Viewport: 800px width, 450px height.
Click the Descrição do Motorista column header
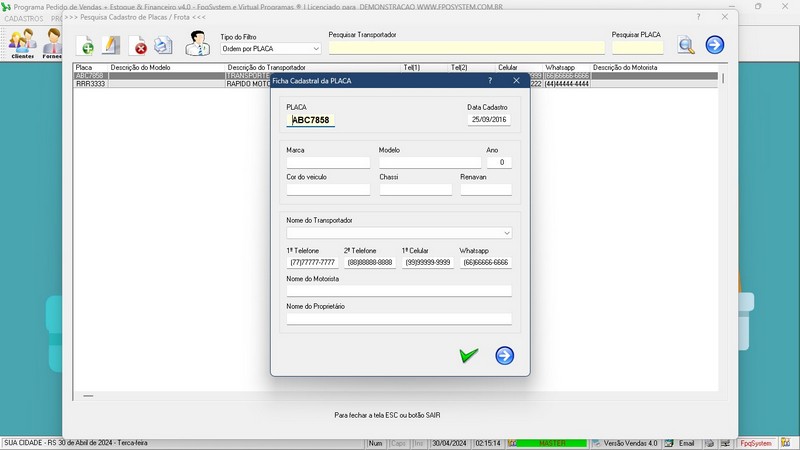(655, 67)
